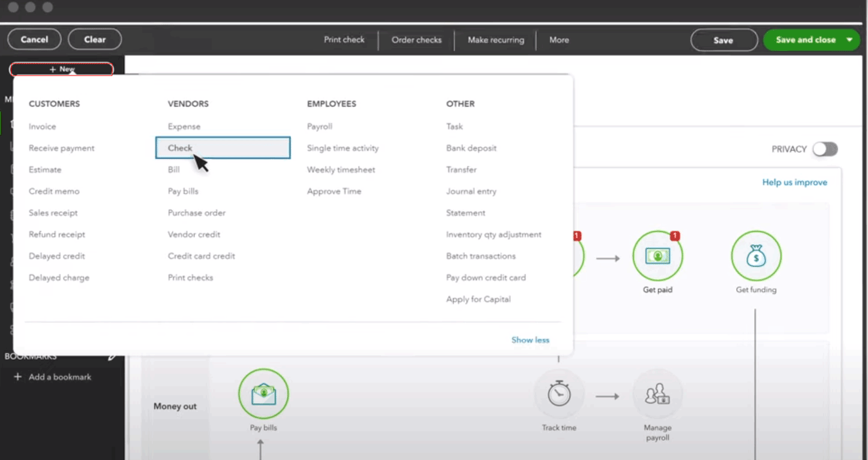Click Order checks in top toolbar
The height and width of the screenshot is (460, 868).
tap(417, 40)
